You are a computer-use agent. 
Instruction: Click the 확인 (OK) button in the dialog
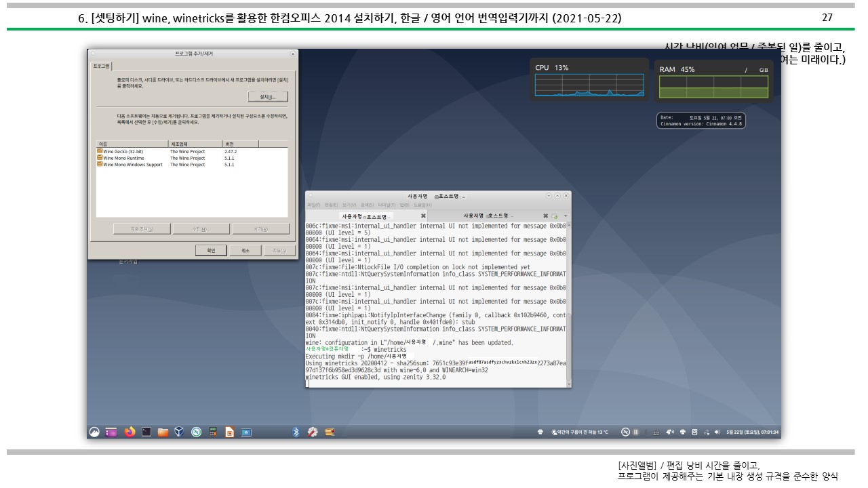tap(211, 251)
